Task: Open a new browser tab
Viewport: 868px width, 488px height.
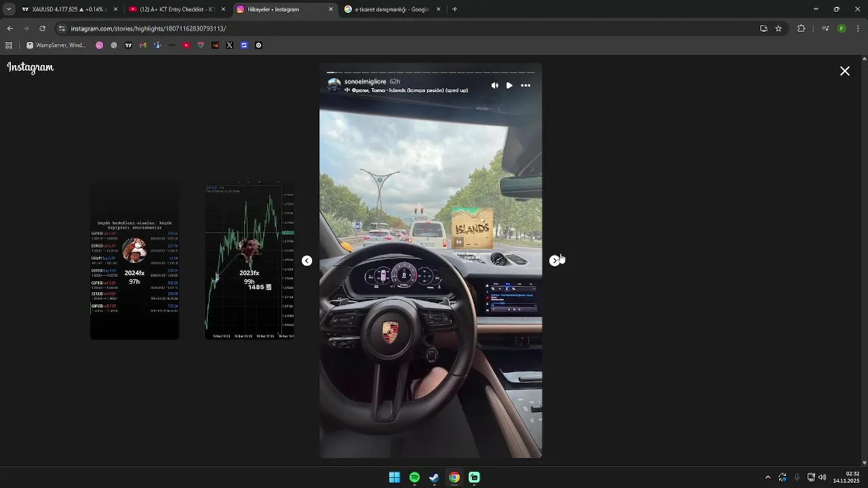Action: tap(454, 9)
